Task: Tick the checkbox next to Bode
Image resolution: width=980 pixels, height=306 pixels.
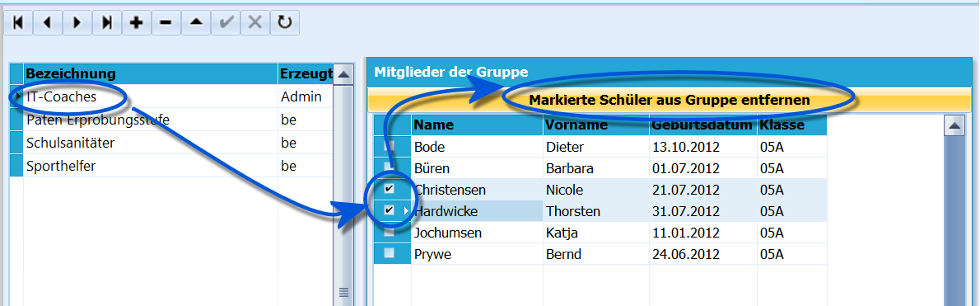Action: point(390,146)
